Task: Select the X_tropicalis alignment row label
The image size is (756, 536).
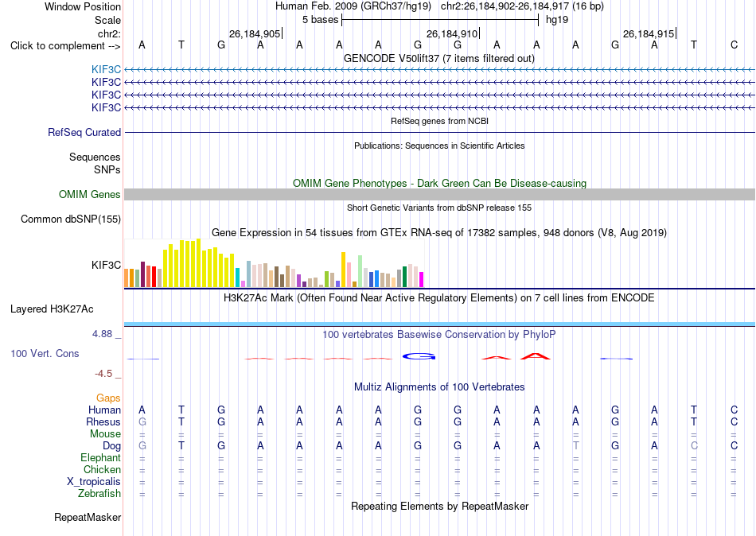Action: click(94, 482)
